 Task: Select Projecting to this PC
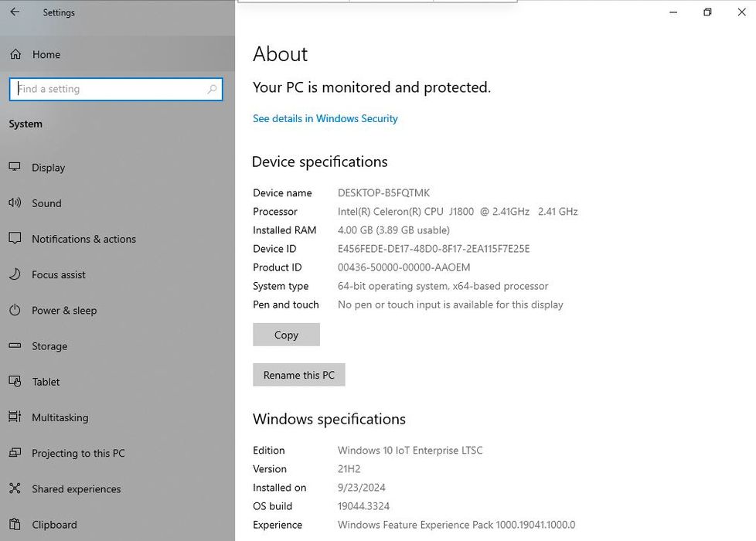tap(117, 453)
